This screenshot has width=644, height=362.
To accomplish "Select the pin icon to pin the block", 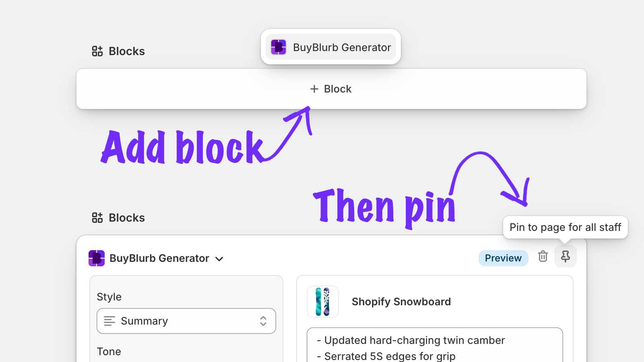I will pos(566,256).
